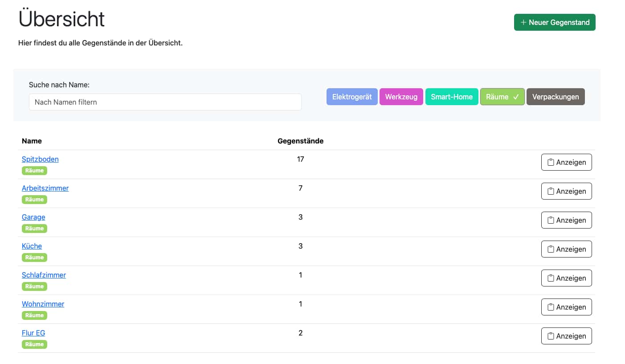The image size is (625, 364).
Task: Toggle the Smart-Home filter tag
Action: 452,97
